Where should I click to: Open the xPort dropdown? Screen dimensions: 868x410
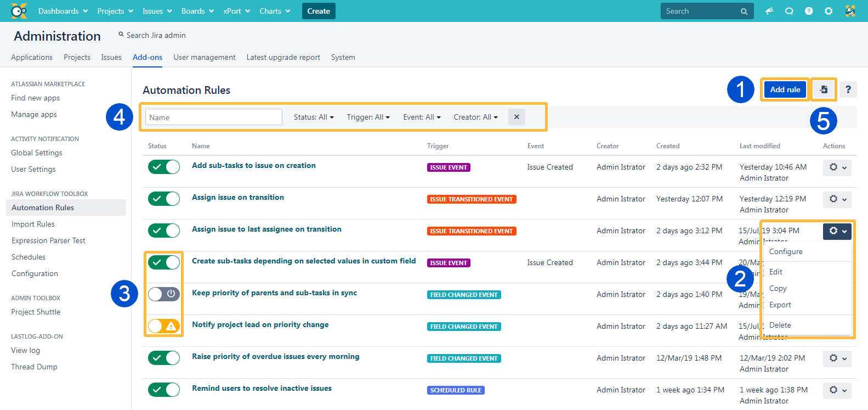click(x=236, y=11)
